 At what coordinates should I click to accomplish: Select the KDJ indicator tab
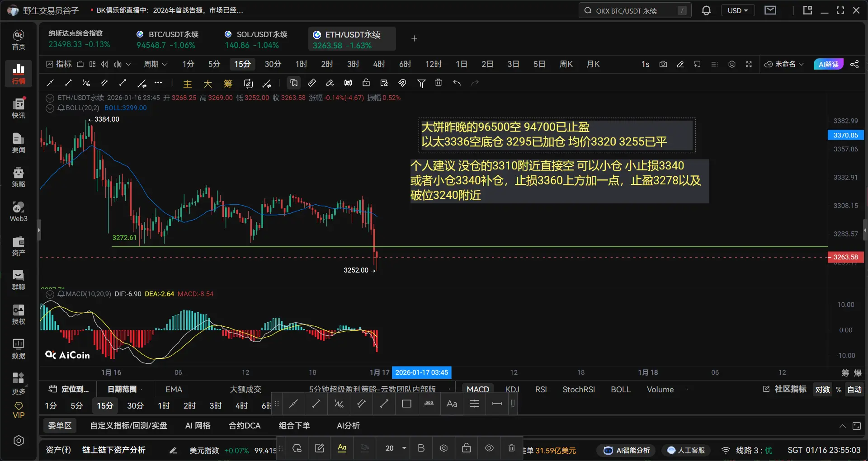pos(512,390)
